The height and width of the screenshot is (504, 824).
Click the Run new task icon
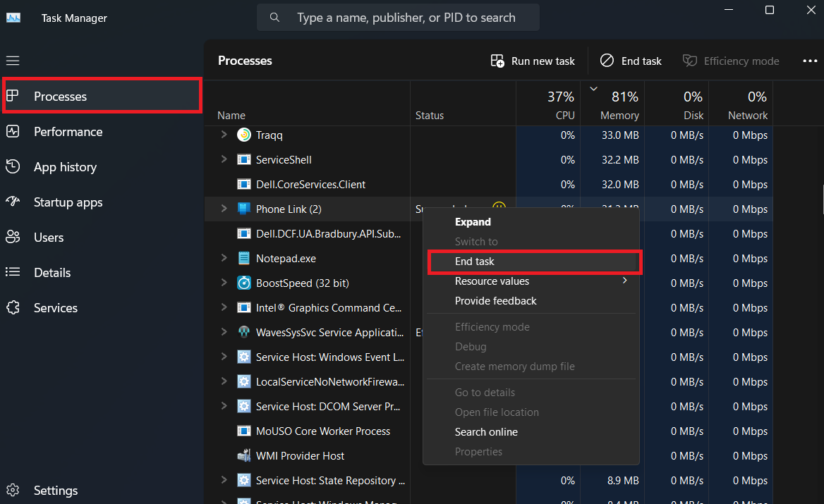(x=497, y=61)
